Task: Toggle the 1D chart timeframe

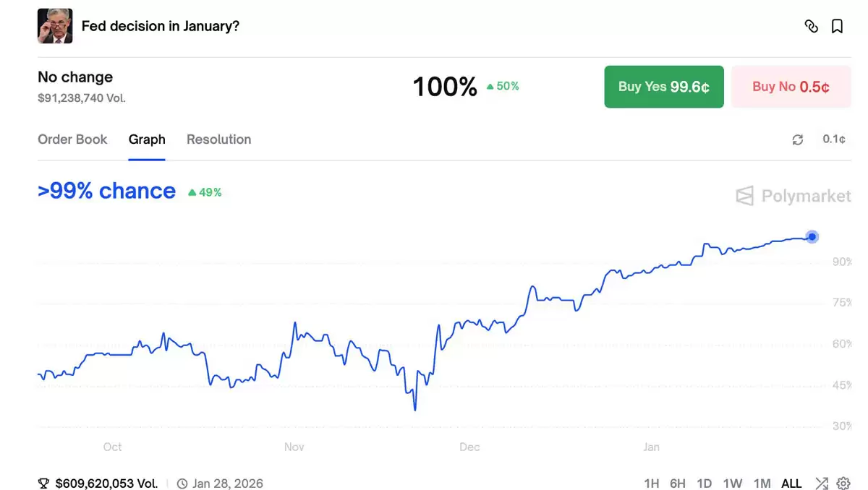Action: pyautogui.click(x=704, y=483)
